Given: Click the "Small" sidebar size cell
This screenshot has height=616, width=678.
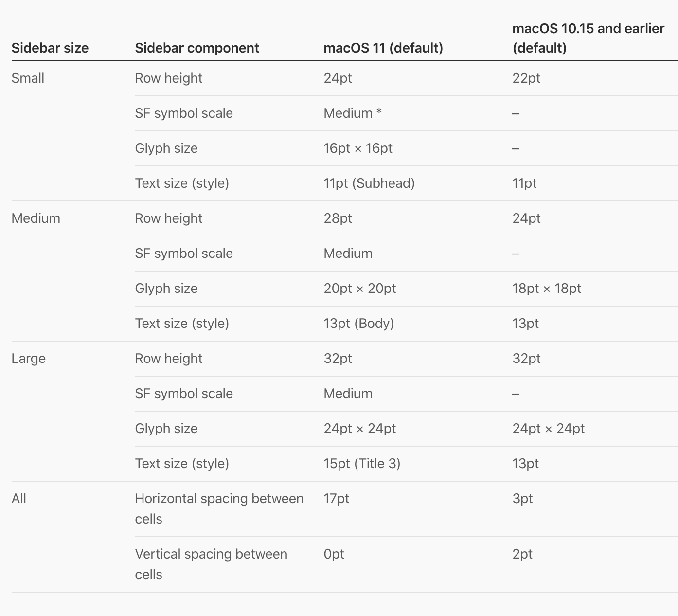Looking at the screenshot, I should click(28, 78).
